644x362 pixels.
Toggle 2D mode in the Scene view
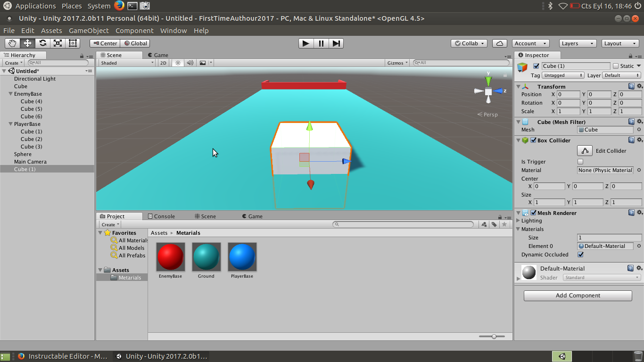[x=163, y=63]
